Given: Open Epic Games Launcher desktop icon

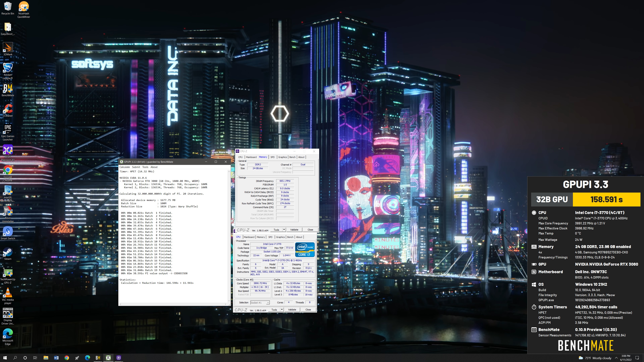Looking at the screenshot, I should click(8, 132).
